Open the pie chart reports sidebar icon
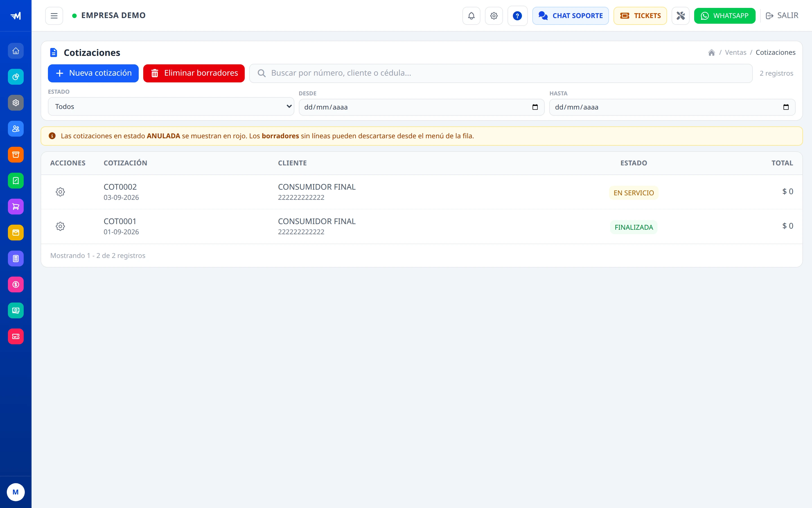 (16, 76)
